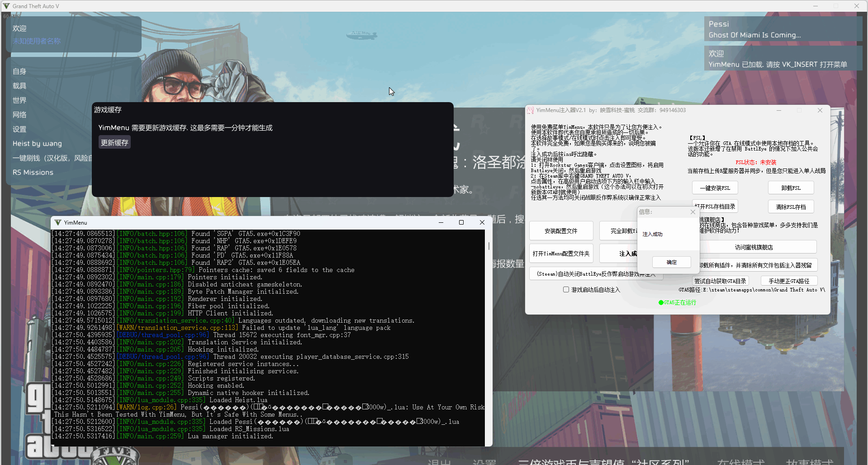Click 卸载所有插件 cleanup button

click(758, 265)
